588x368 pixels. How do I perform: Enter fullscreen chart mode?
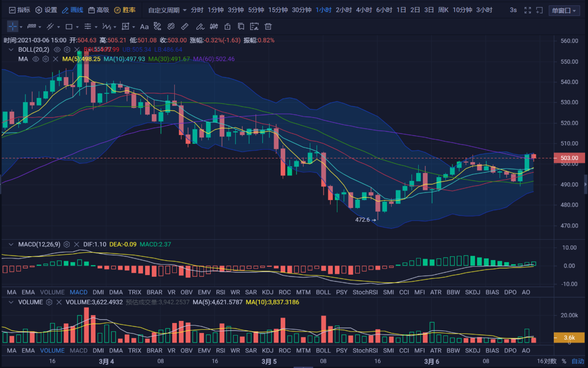click(528, 10)
